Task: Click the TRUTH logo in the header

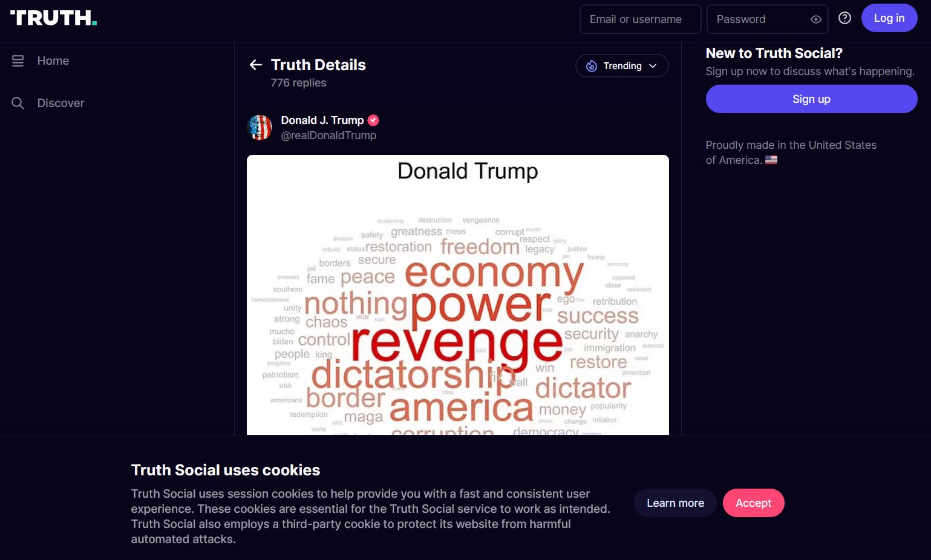Action: (53, 18)
